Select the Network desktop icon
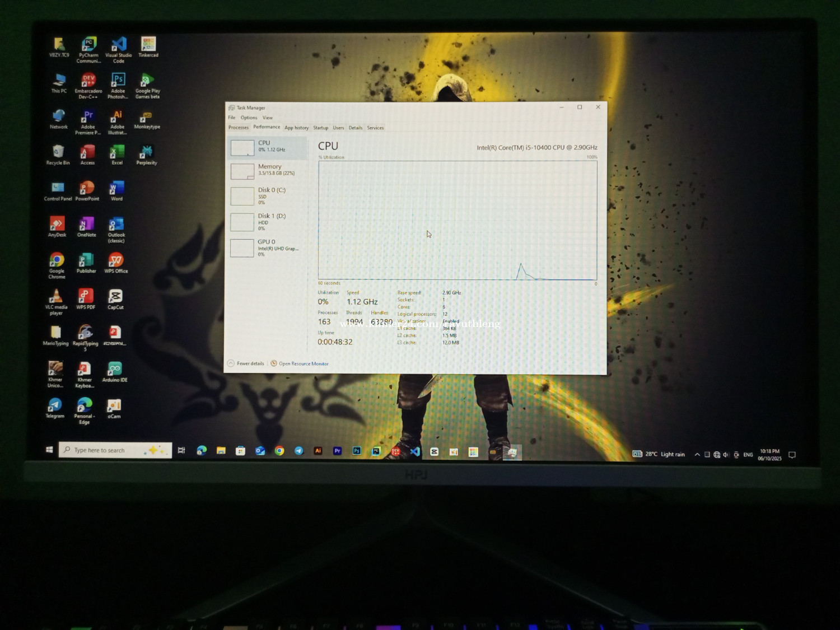This screenshot has height=630, width=840. [x=59, y=119]
